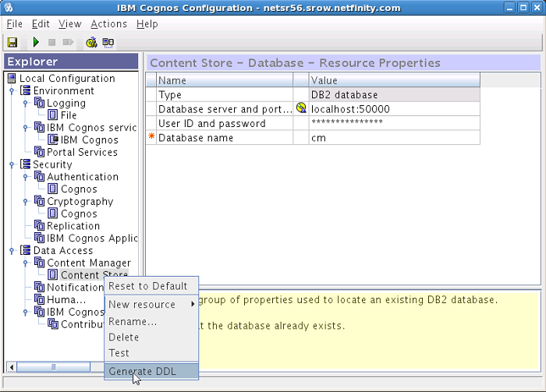546x392 pixels.
Task: Click the Portal Services node icon
Action: click(39, 152)
